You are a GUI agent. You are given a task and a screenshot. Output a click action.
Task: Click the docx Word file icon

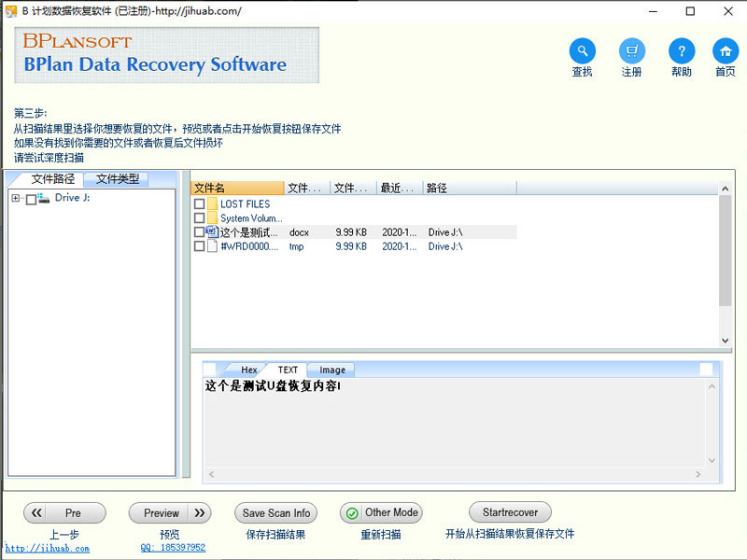click(x=212, y=231)
